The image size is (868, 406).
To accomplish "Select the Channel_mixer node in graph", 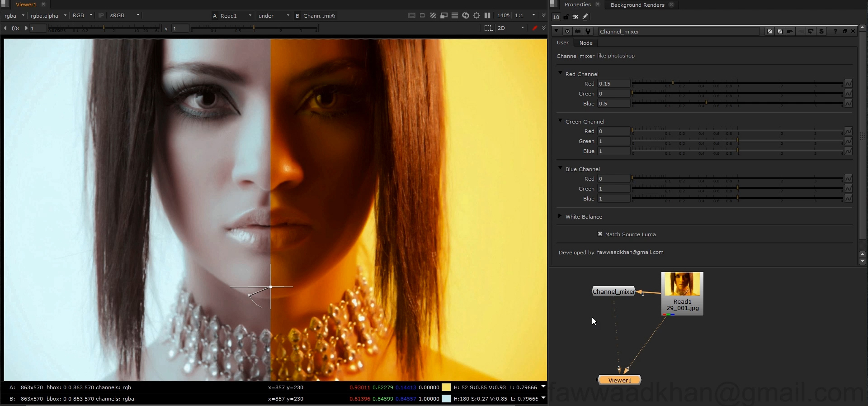I will [x=613, y=291].
